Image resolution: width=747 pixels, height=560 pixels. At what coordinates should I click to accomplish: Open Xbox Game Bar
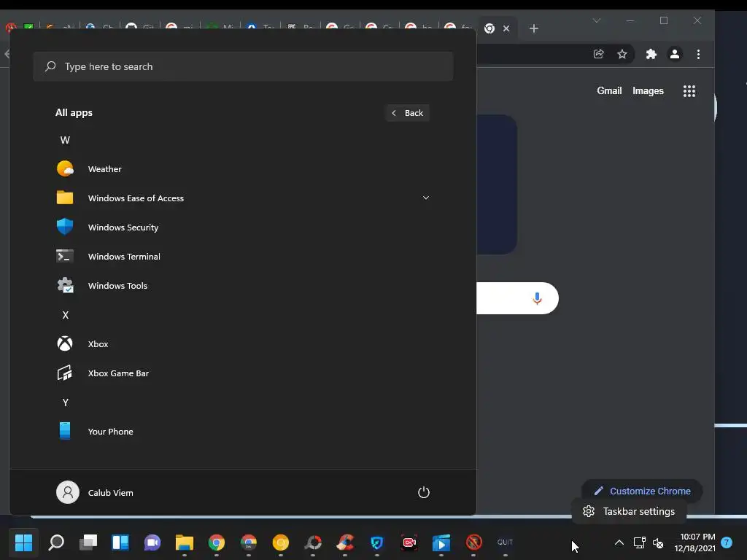pyautogui.click(x=243, y=373)
